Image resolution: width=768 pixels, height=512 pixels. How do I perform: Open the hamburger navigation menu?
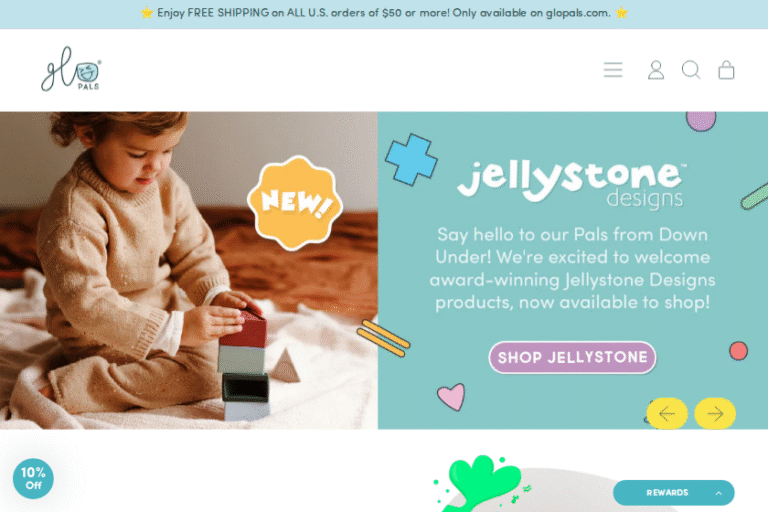[613, 70]
